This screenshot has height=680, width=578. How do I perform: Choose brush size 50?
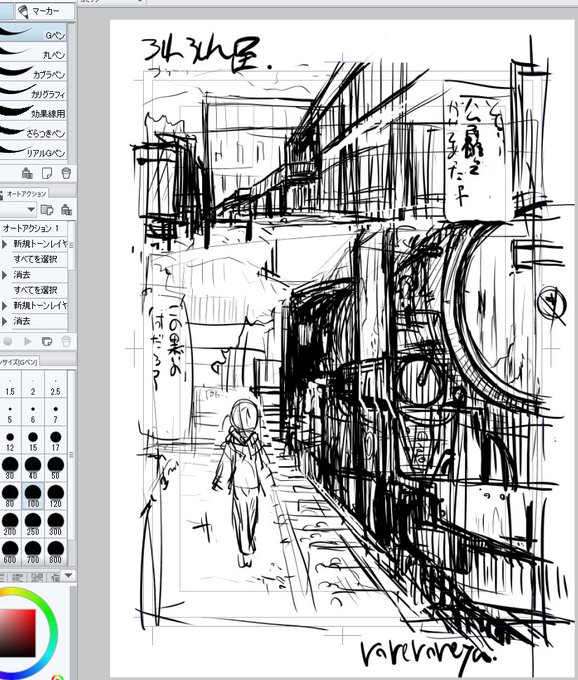[56, 469]
